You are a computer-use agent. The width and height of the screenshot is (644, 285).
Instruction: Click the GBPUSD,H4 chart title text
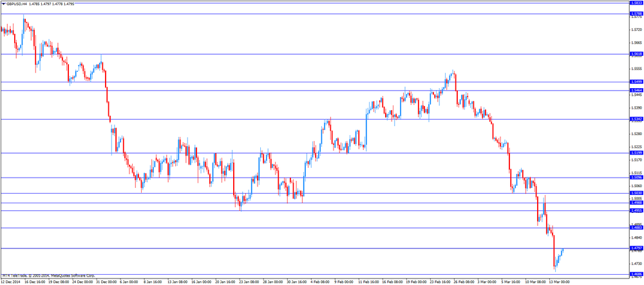[17, 4]
